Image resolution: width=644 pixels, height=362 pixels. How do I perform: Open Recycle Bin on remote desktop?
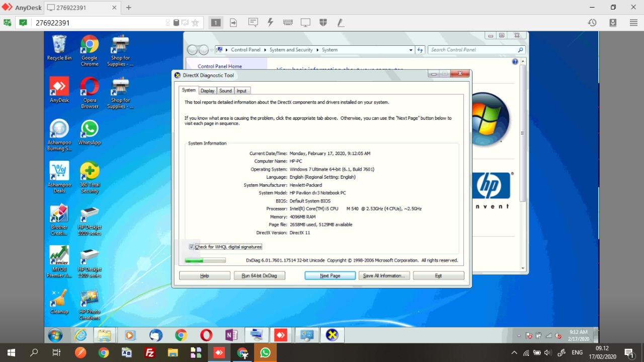[x=59, y=48]
